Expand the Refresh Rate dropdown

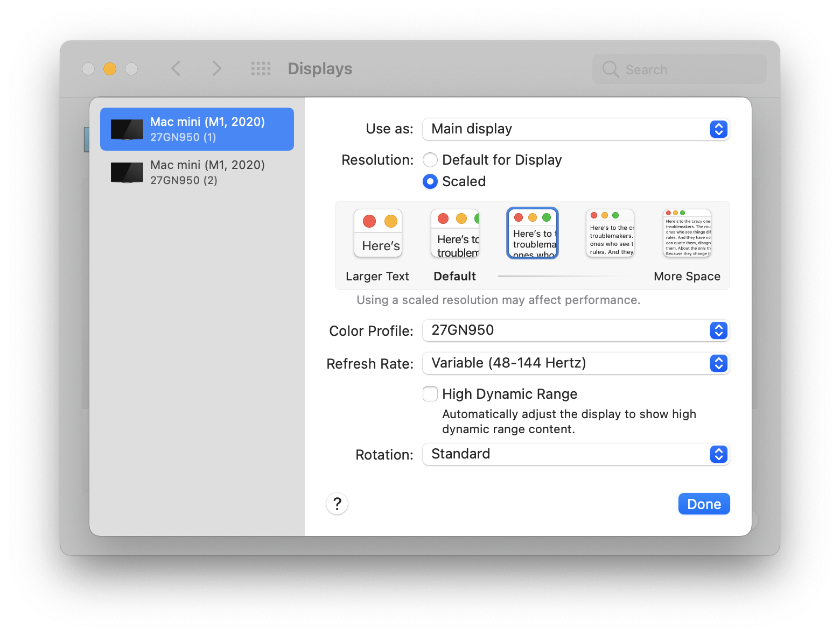576,363
